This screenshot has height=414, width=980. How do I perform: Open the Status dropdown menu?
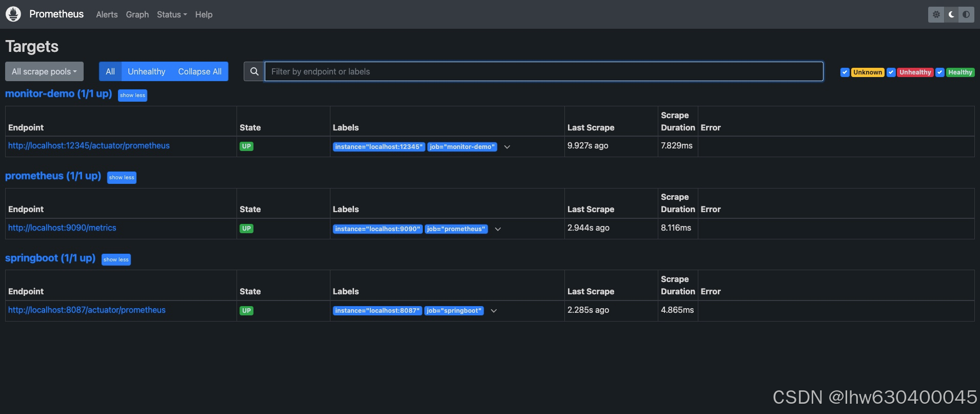(x=172, y=14)
